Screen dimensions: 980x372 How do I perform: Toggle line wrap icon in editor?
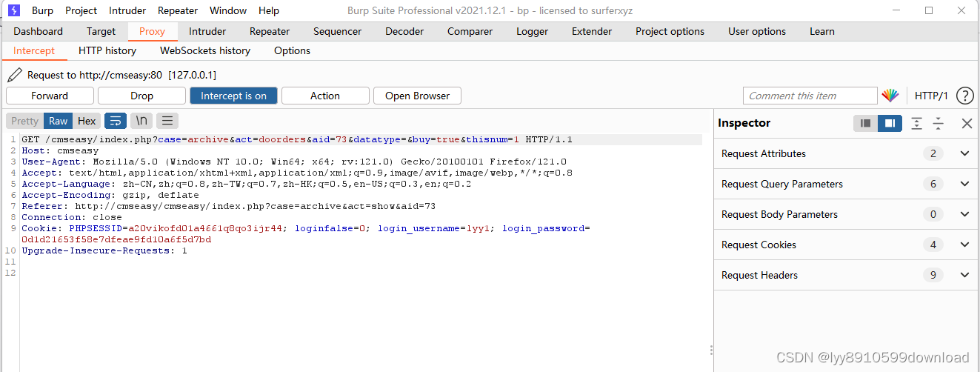(x=116, y=121)
